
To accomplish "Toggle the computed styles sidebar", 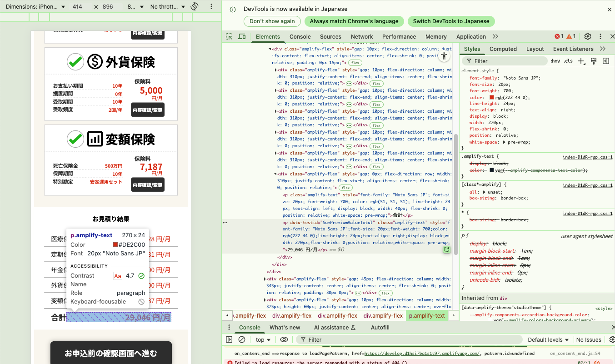I will point(606,61).
